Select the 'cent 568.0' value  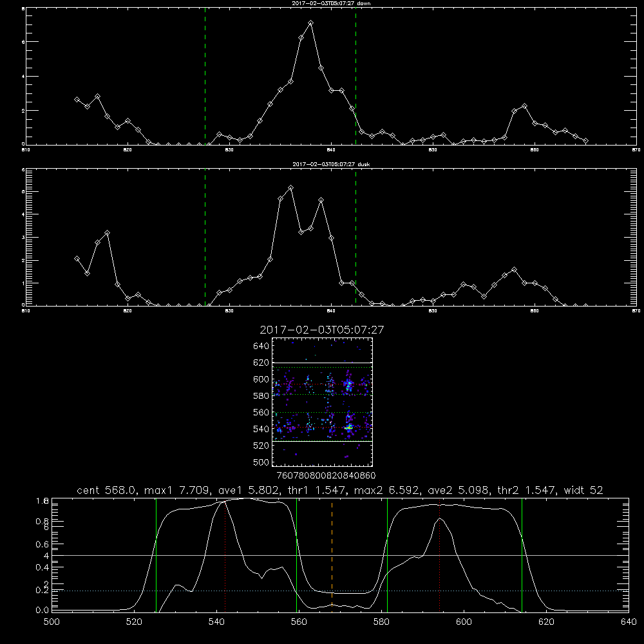coord(107,490)
